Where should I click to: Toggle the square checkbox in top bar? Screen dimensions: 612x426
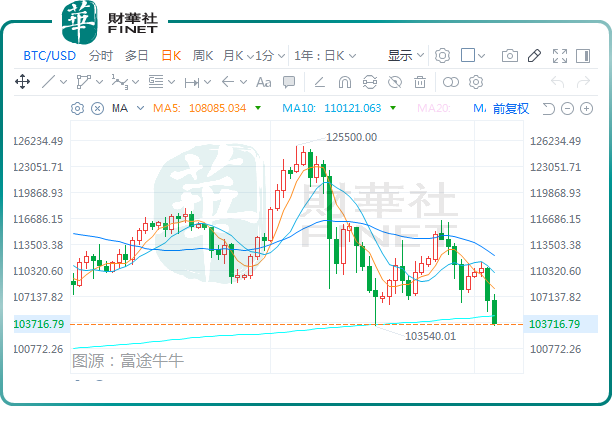[468, 56]
